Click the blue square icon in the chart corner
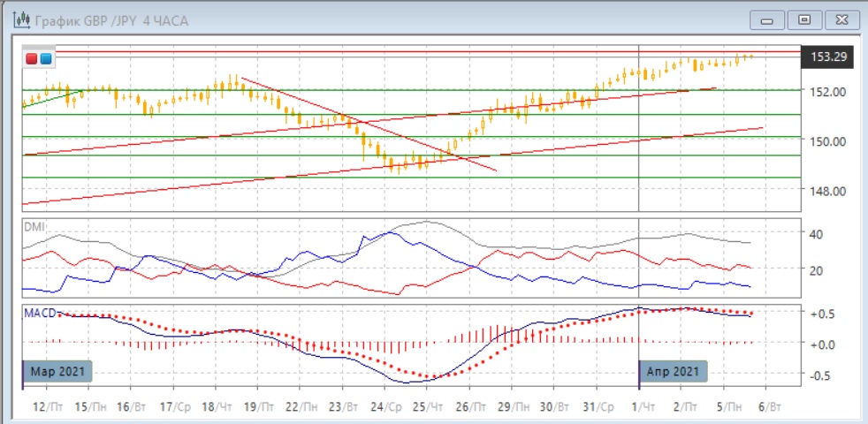868x424 pixels. (45, 58)
